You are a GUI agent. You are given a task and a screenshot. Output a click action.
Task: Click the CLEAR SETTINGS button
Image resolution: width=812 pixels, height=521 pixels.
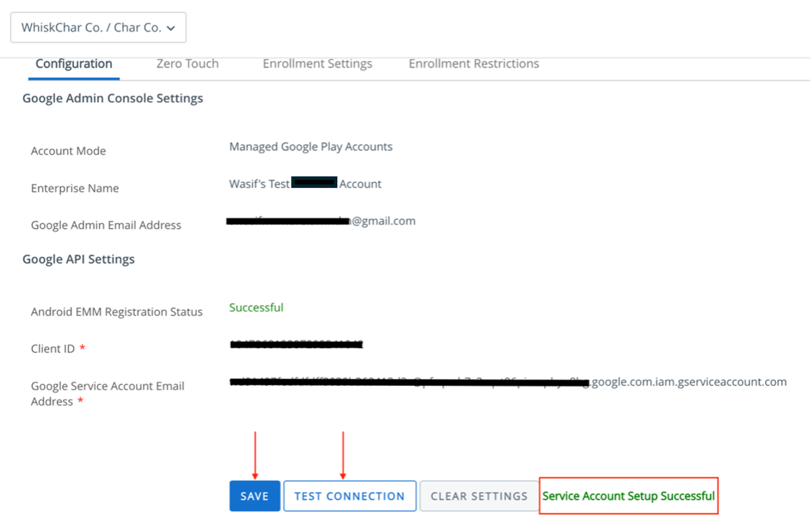coord(479,496)
